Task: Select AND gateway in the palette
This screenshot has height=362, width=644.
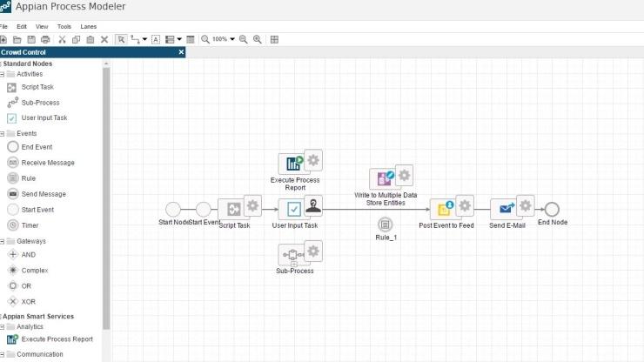Action: click(22, 255)
